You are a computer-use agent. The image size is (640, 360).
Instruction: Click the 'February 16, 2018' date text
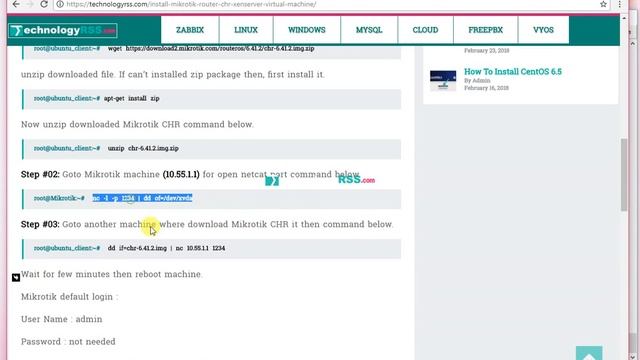point(486,88)
